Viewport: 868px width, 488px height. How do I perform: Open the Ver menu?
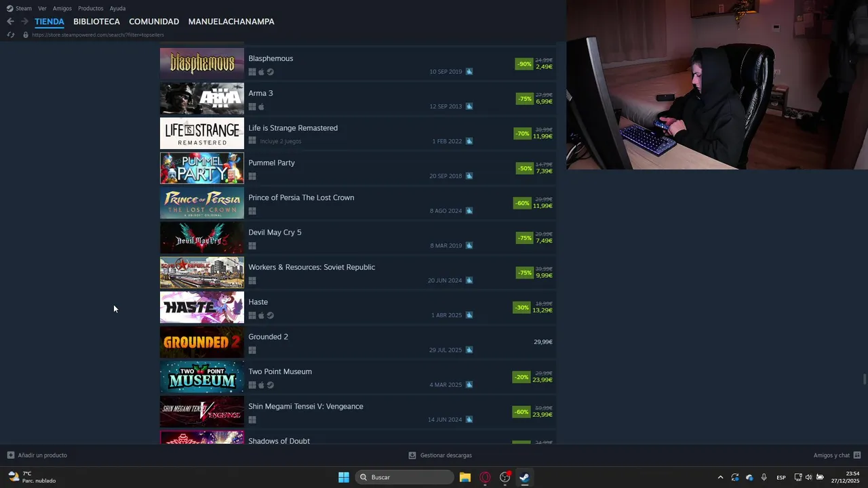coord(42,9)
